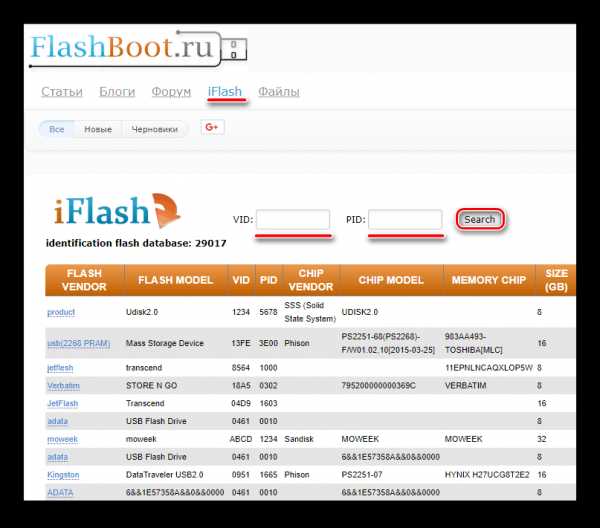Open the Verbatim vendor link
The width and height of the screenshot is (600, 528).
(x=64, y=385)
